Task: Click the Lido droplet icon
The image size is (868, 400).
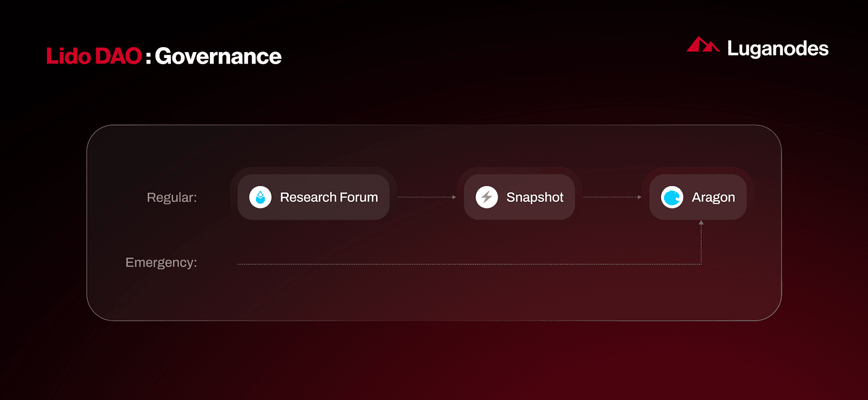Action: (x=260, y=197)
